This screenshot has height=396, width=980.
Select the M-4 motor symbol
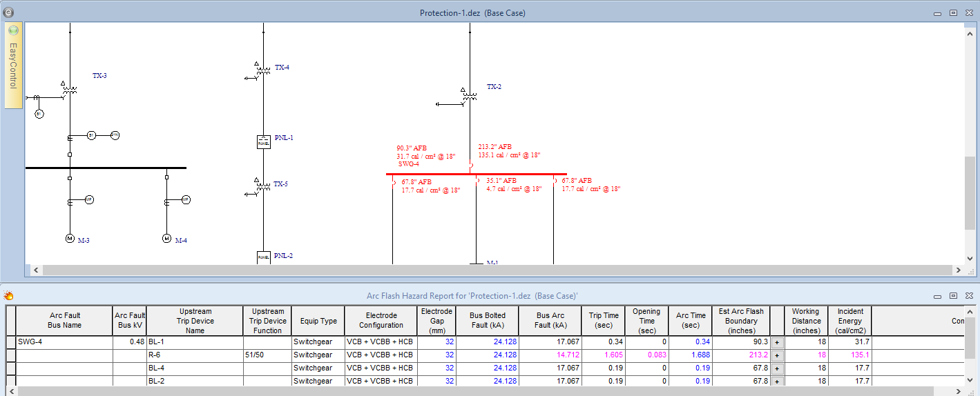[x=166, y=239]
